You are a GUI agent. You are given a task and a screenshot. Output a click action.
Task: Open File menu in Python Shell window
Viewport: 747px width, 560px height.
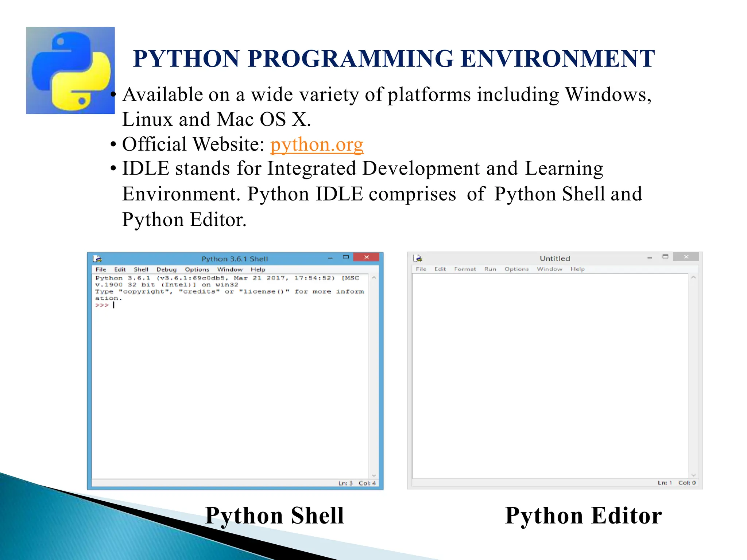click(101, 269)
